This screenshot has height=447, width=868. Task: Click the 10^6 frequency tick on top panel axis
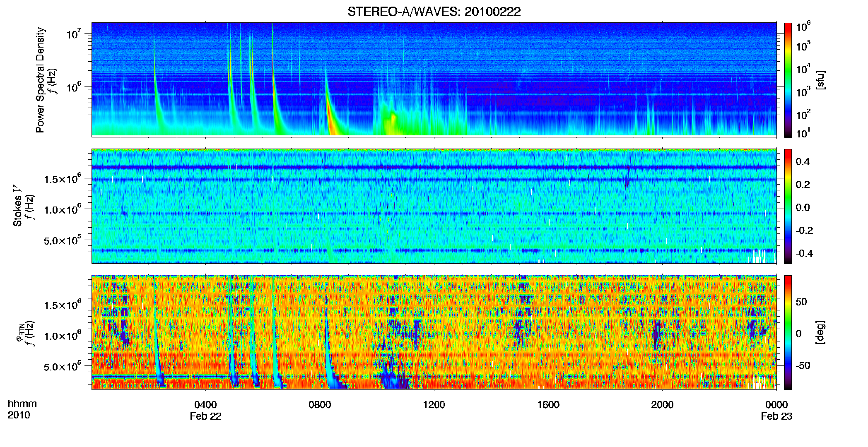pyautogui.click(x=73, y=87)
